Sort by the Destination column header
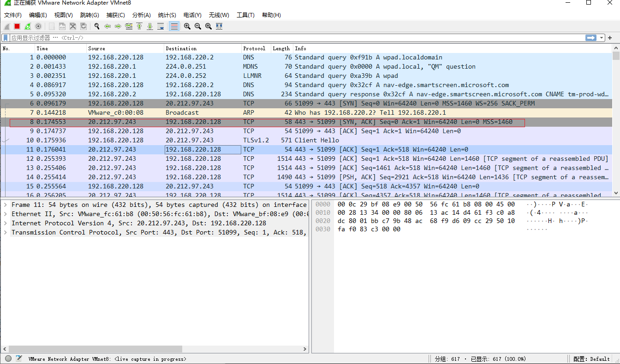The height and width of the screenshot is (364, 620). 203,48
